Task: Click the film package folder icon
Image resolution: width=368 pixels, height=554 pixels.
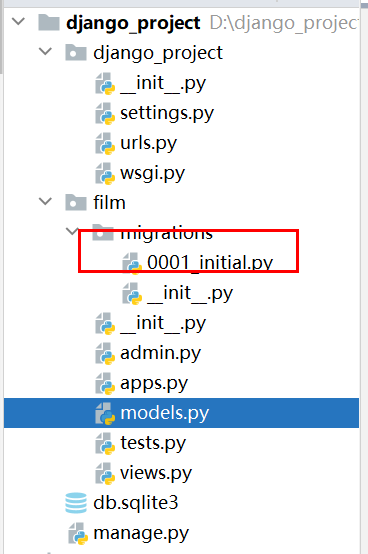Action: 76,202
